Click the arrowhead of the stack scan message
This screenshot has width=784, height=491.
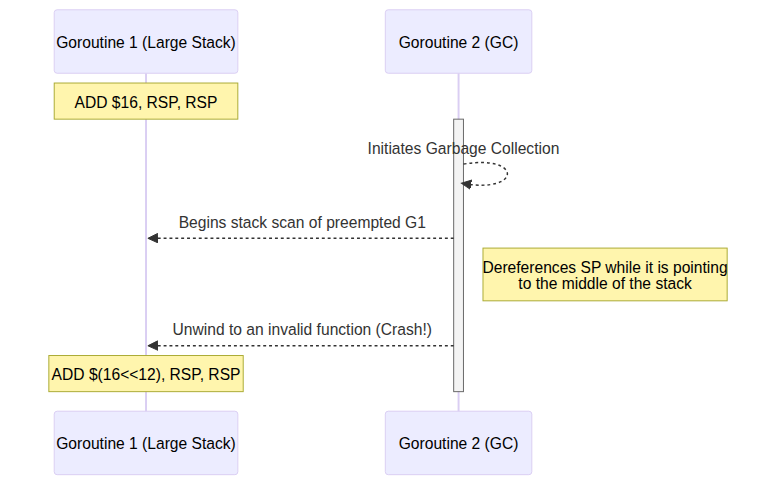[153, 238]
